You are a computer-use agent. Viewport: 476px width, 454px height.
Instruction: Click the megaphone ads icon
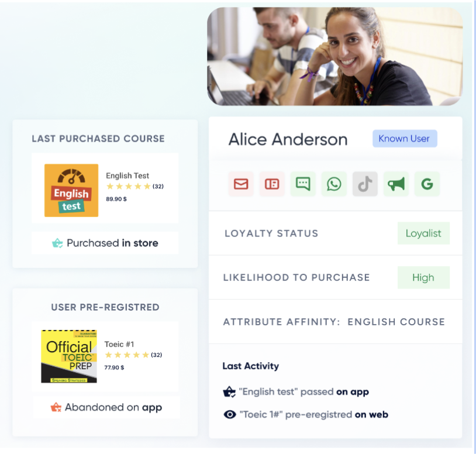click(396, 184)
